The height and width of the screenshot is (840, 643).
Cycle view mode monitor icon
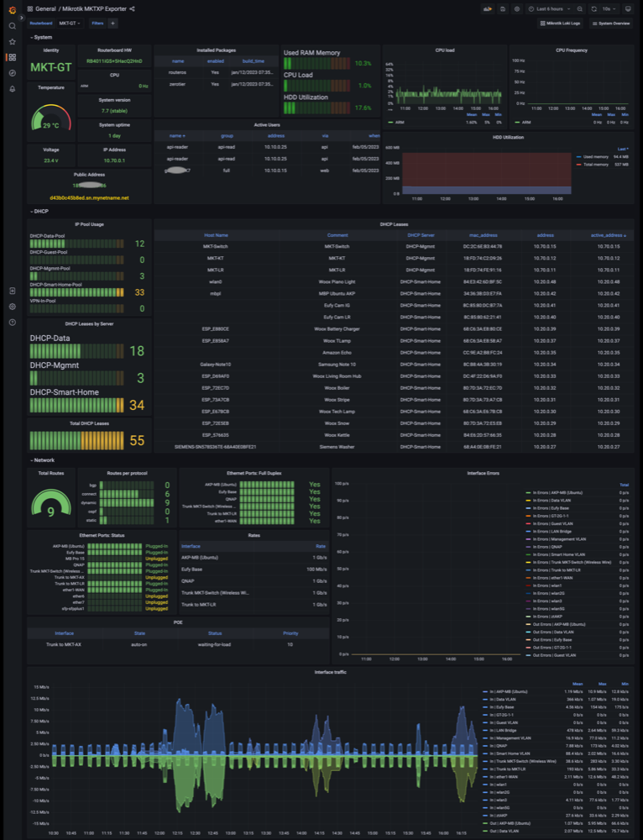coord(628,9)
